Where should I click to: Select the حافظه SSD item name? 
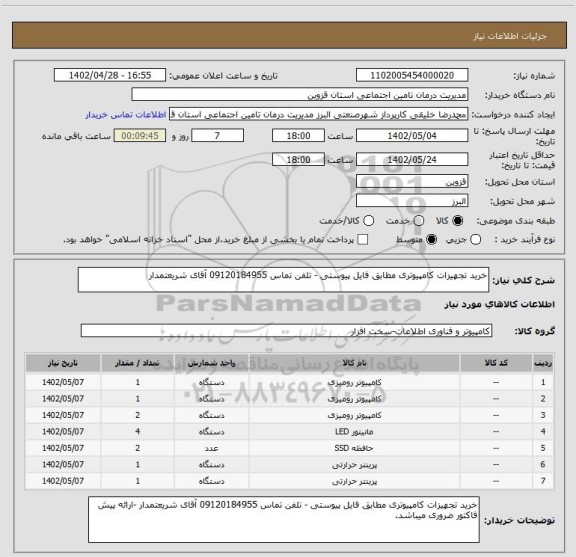click(354, 448)
